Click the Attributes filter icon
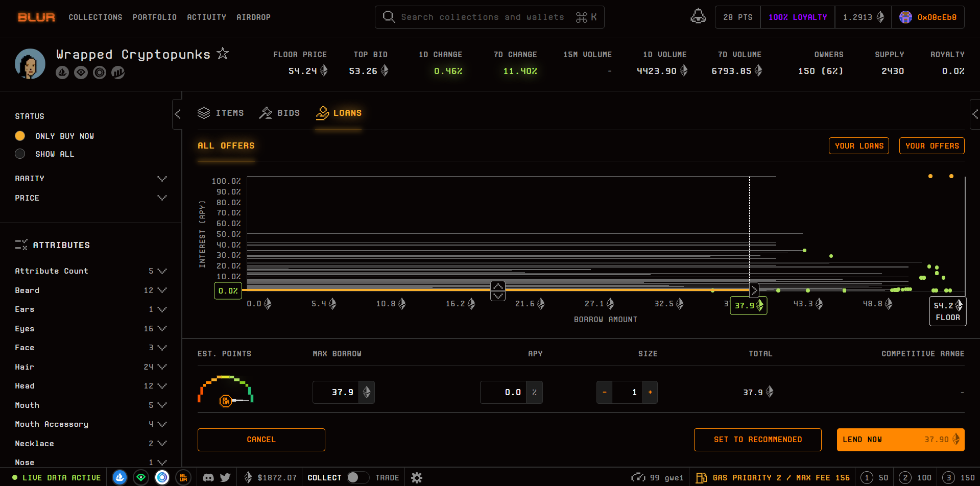This screenshot has height=486, width=980. 21,245
